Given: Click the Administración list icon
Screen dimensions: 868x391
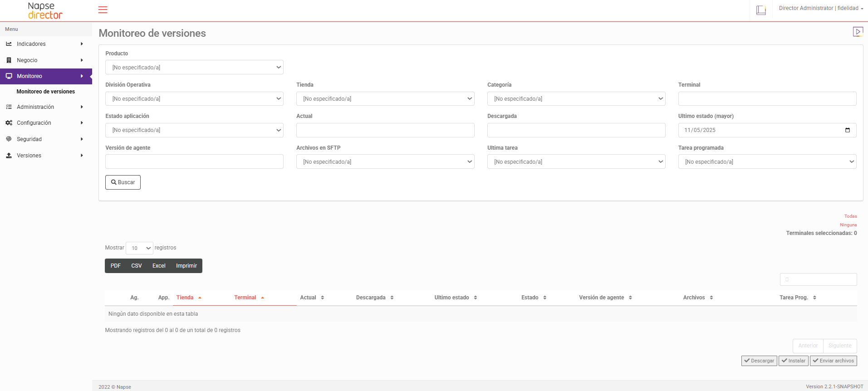Looking at the screenshot, I should coord(9,107).
